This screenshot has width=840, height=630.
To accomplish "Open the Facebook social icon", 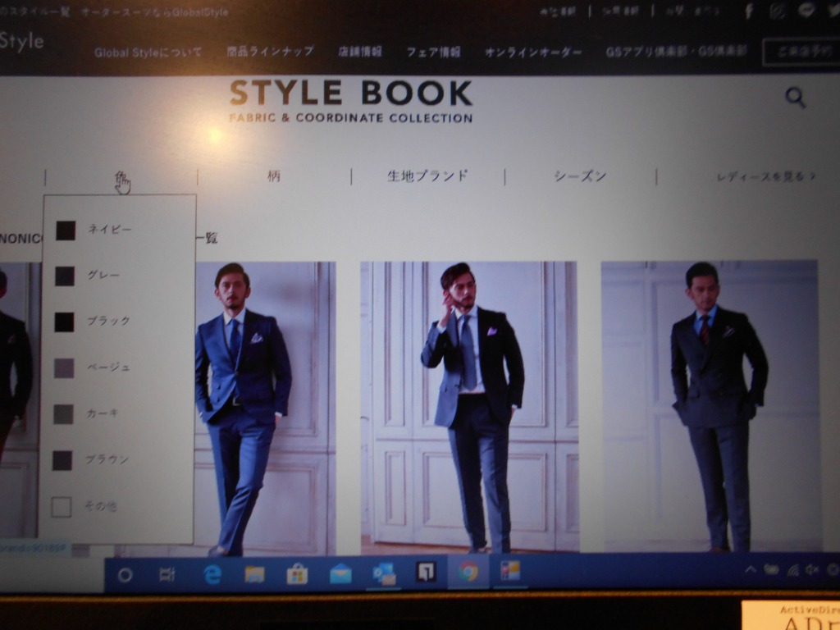I will coord(748,11).
